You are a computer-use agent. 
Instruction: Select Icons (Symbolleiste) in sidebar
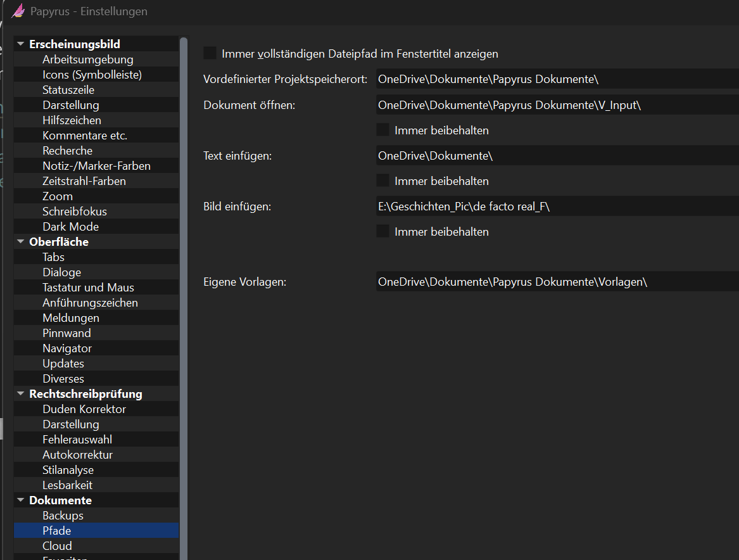point(92,75)
